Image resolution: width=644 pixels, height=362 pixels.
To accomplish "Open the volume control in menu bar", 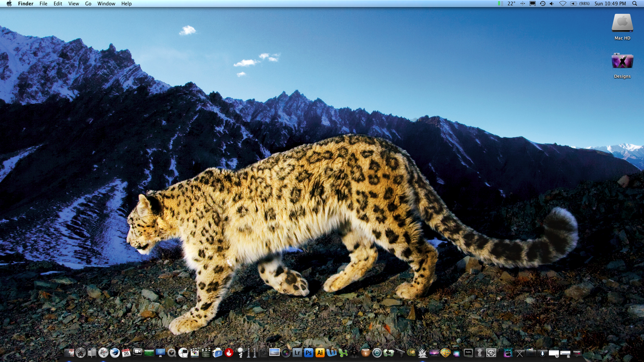I will pyautogui.click(x=552, y=4).
